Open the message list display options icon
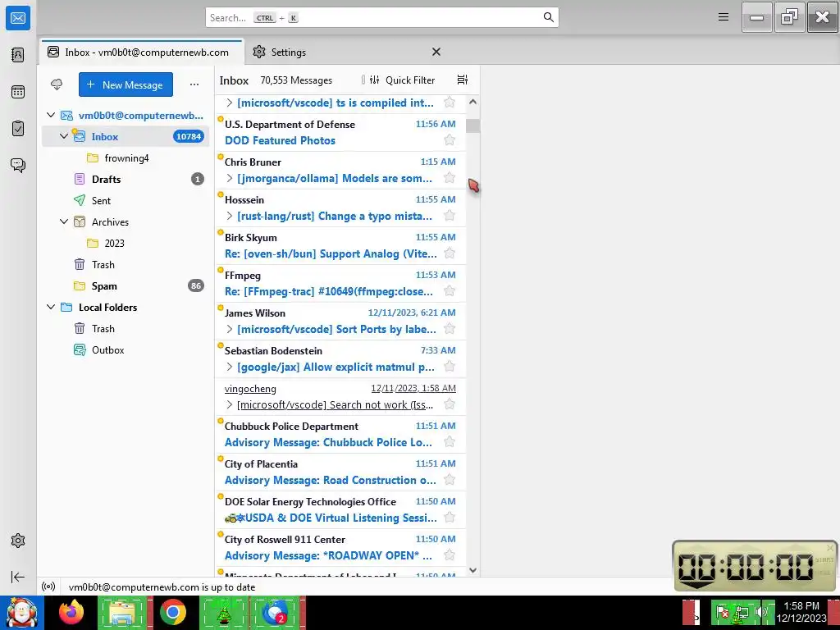 pos(463,80)
